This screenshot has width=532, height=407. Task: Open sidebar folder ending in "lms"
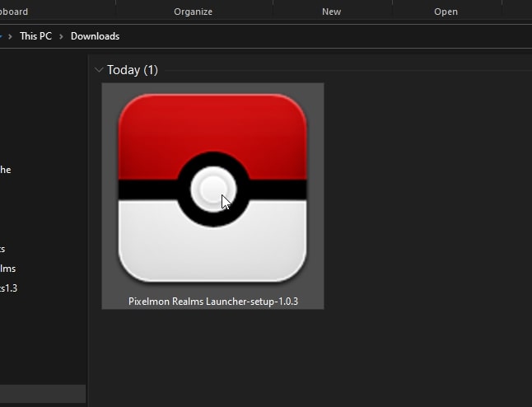pos(7,269)
